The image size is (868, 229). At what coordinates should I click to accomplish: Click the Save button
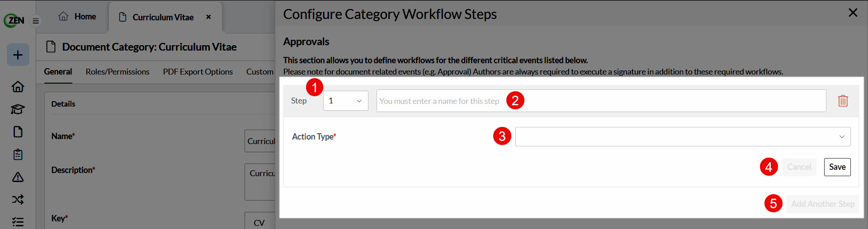coord(837,167)
